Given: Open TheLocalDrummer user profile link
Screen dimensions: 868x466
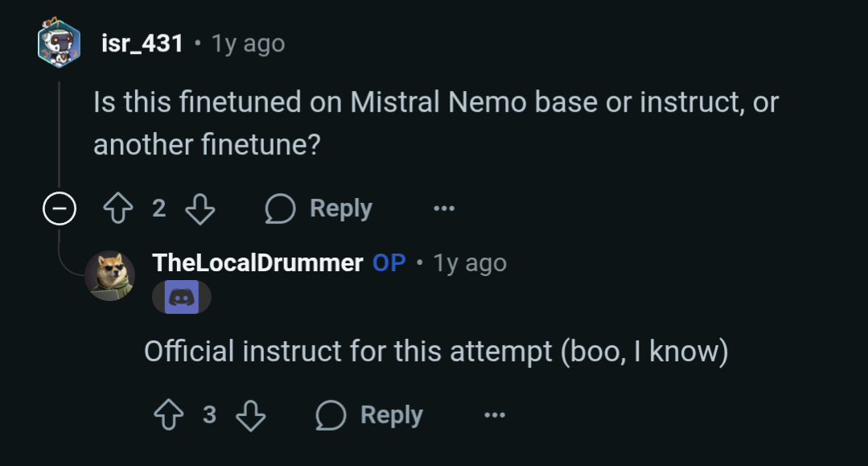Looking at the screenshot, I should click(258, 262).
